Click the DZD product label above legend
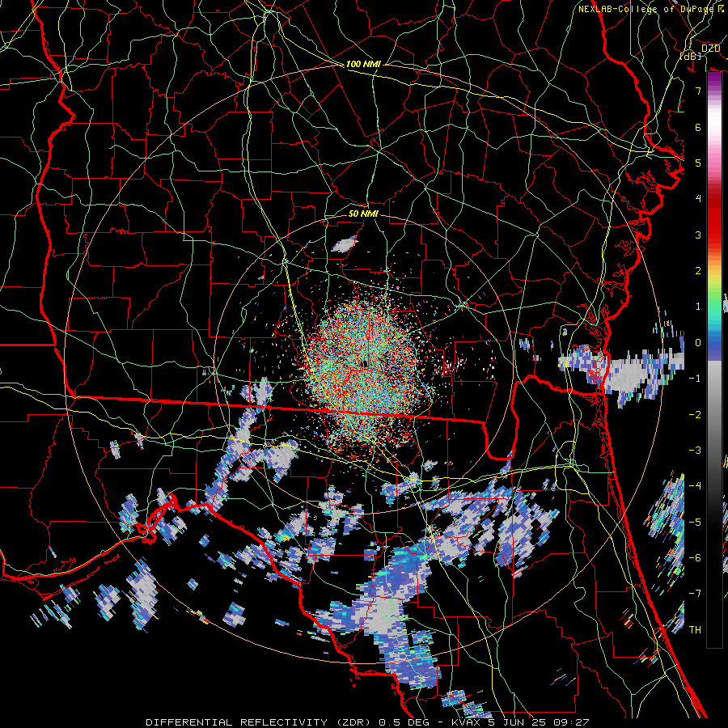The width and height of the screenshot is (728, 728). [x=710, y=48]
